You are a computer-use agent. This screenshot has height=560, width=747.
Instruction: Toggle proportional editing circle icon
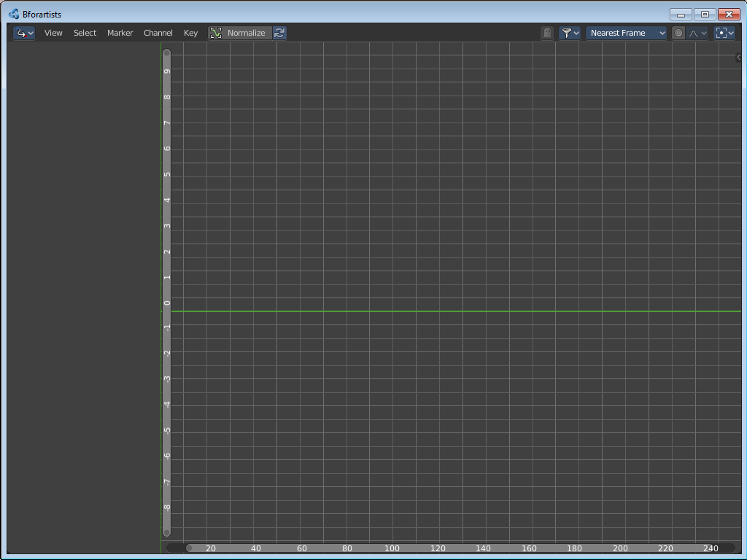[x=678, y=33]
